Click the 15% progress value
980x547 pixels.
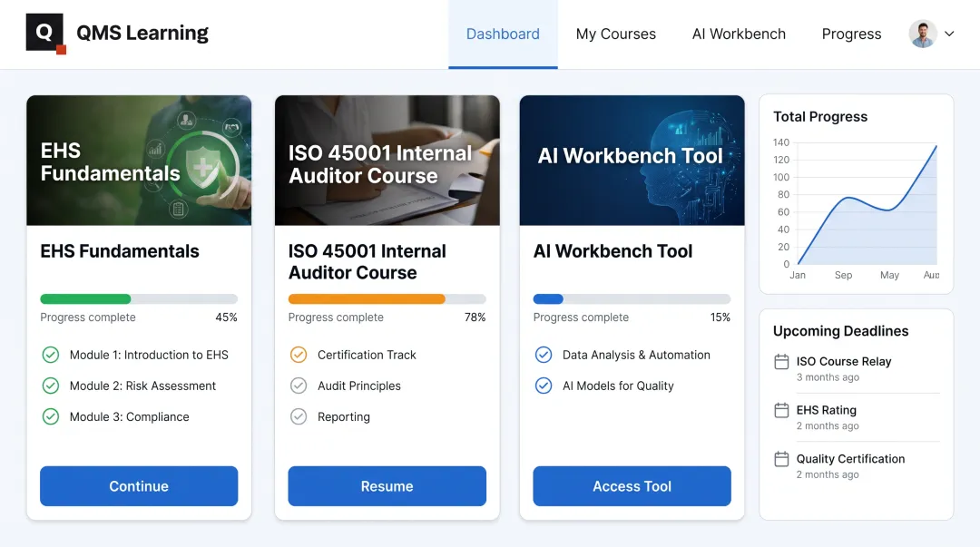720,317
